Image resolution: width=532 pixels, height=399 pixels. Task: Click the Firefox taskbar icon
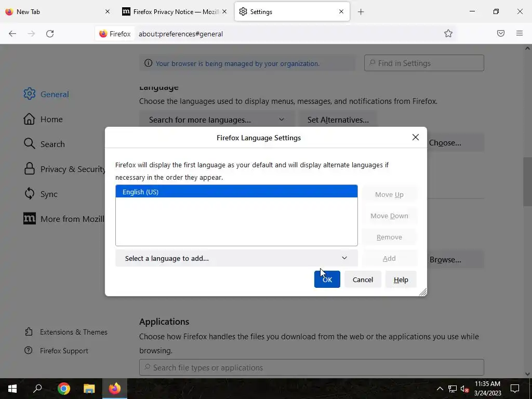tap(115, 389)
